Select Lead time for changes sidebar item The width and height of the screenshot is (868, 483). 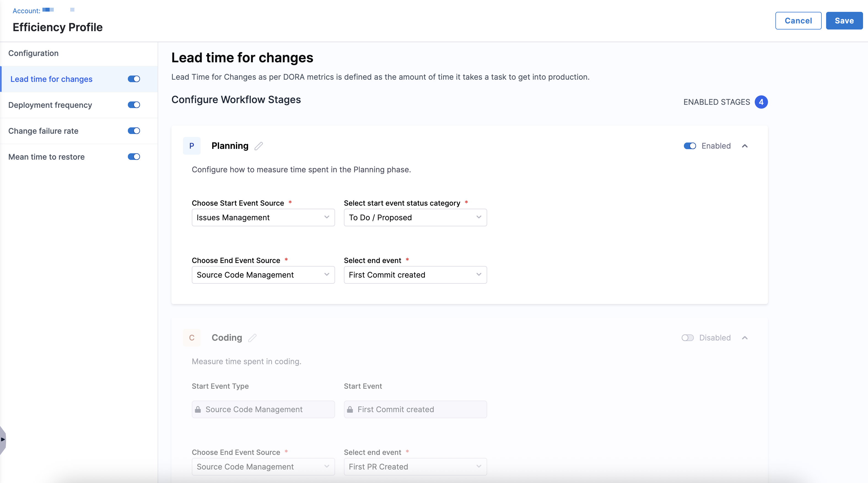pyautogui.click(x=51, y=79)
